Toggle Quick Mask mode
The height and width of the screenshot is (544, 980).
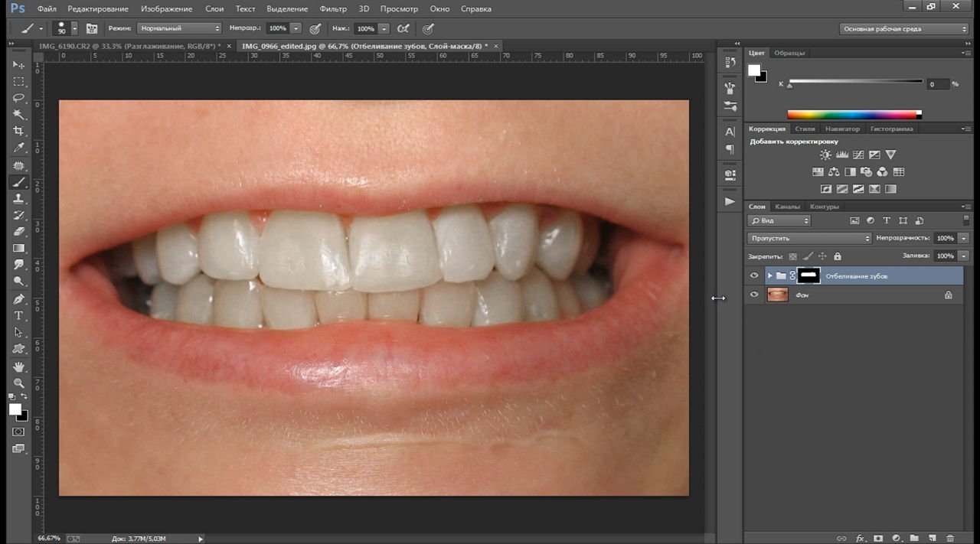(19, 432)
